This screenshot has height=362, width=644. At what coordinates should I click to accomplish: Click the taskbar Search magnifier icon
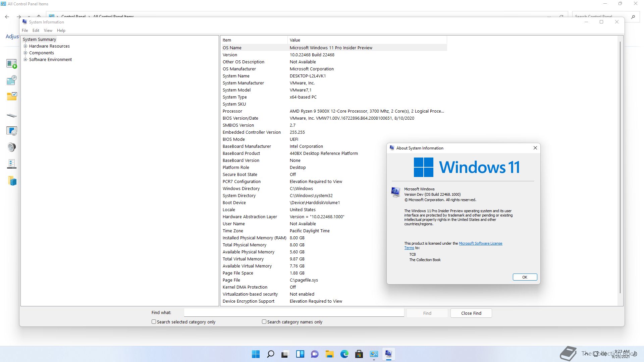pos(270,354)
